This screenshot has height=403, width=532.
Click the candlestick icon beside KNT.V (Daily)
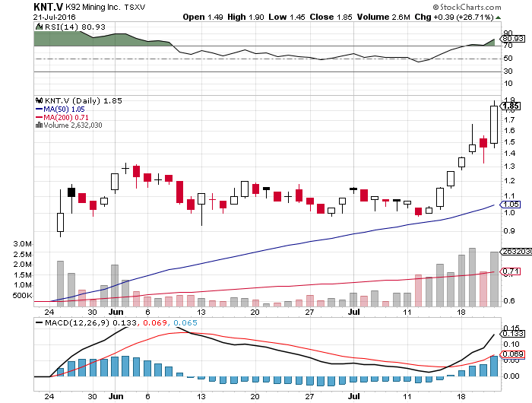click(x=39, y=100)
